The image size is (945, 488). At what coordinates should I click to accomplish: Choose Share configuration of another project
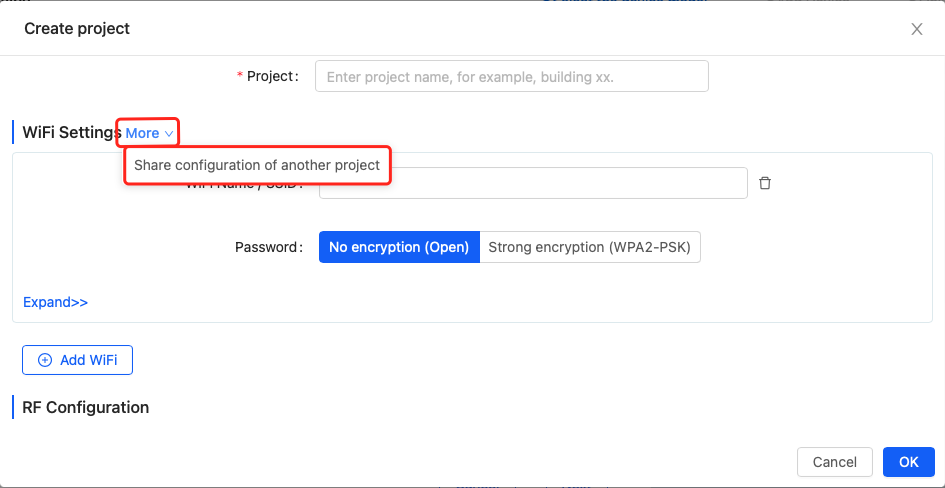pyautogui.click(x=257, y=165)
